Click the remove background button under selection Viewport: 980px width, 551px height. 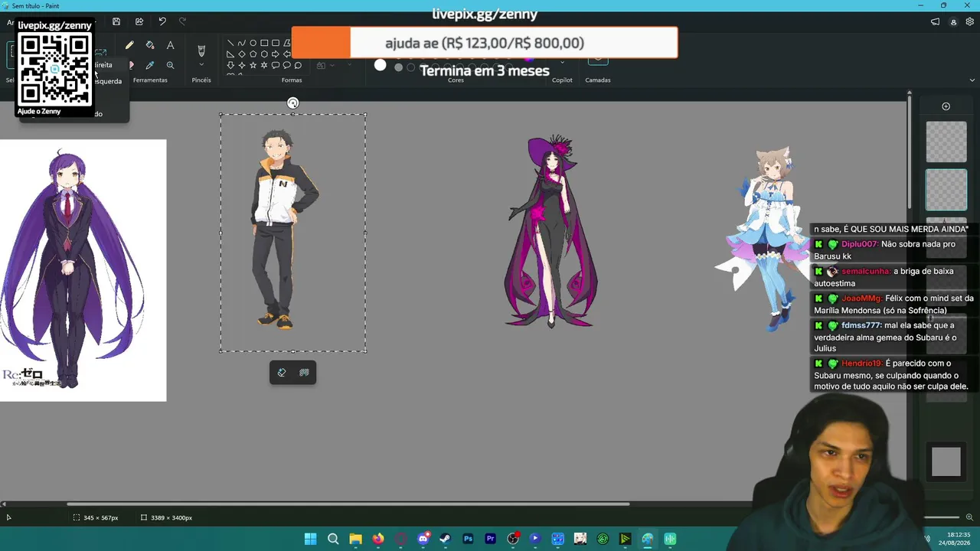[x=304, y=373]
